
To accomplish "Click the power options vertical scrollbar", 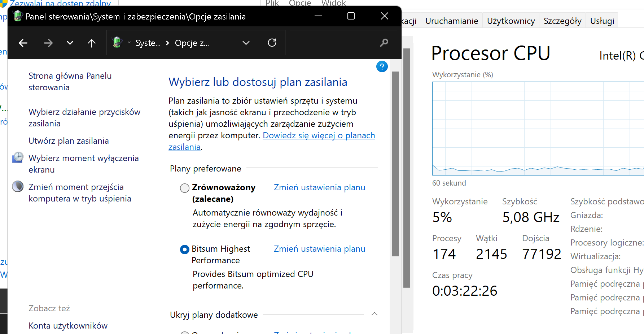I will (395, 164).
